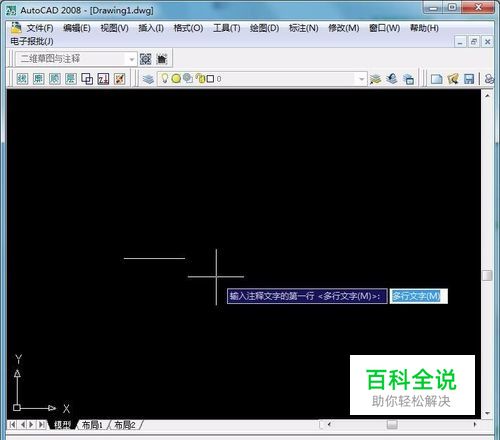Click the horizontal scrollbar right arrow
The image size is (500, 440).
point(475,425)
